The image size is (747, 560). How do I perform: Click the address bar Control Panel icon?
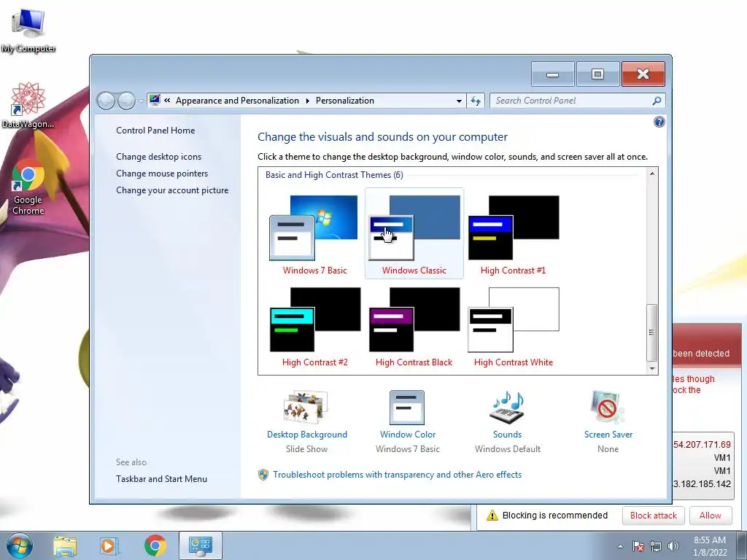(155, 100)
